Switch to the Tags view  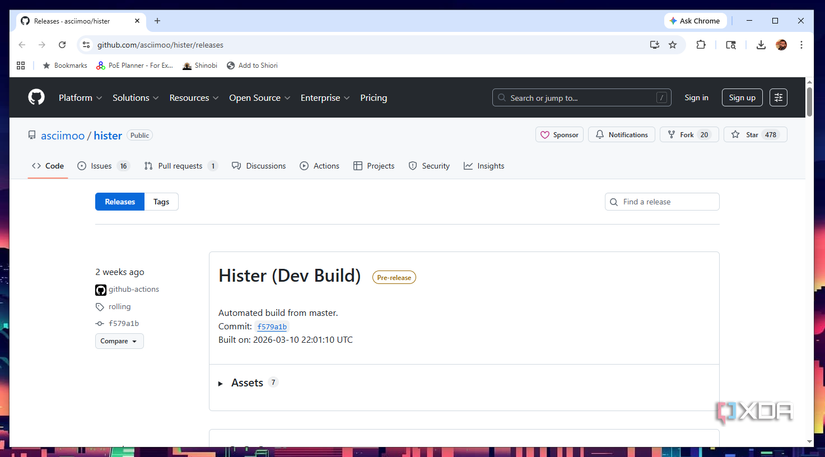coord(161,202)
